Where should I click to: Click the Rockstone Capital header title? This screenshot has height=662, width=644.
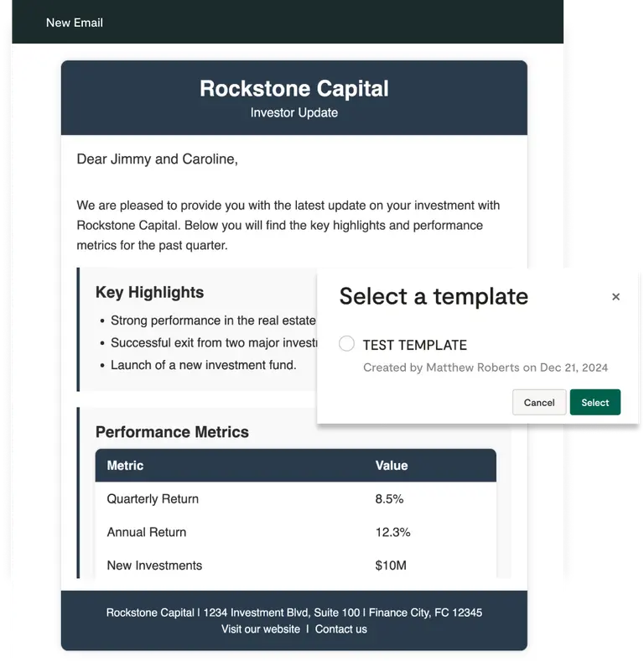click(293, 89)
